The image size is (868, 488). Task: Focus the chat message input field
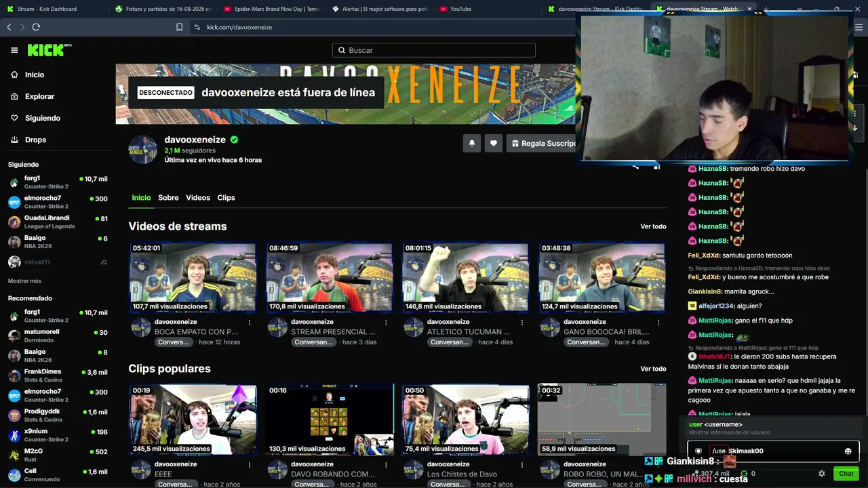[x=773, y=451]
